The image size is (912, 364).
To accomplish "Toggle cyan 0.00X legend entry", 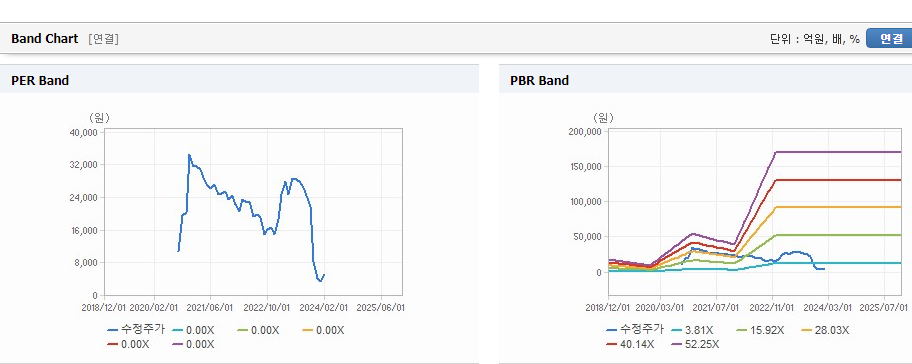I will point(194,330).
